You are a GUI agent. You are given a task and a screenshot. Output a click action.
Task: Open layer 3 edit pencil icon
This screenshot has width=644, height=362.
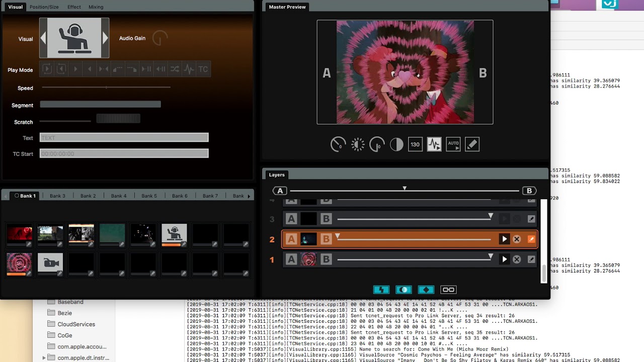coord(531,219)
